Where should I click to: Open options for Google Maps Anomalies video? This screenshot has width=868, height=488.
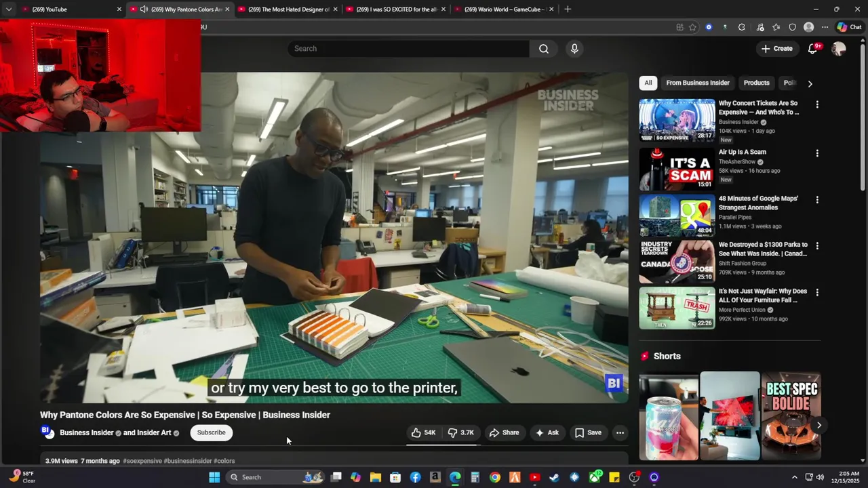coord(817,200)
